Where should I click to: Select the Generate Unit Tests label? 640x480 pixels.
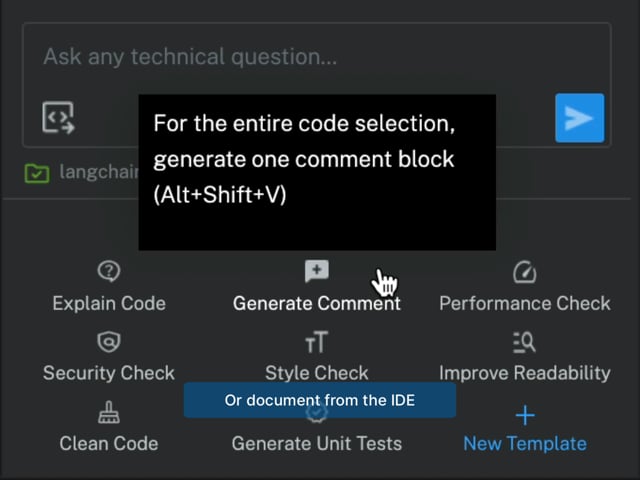316,443
